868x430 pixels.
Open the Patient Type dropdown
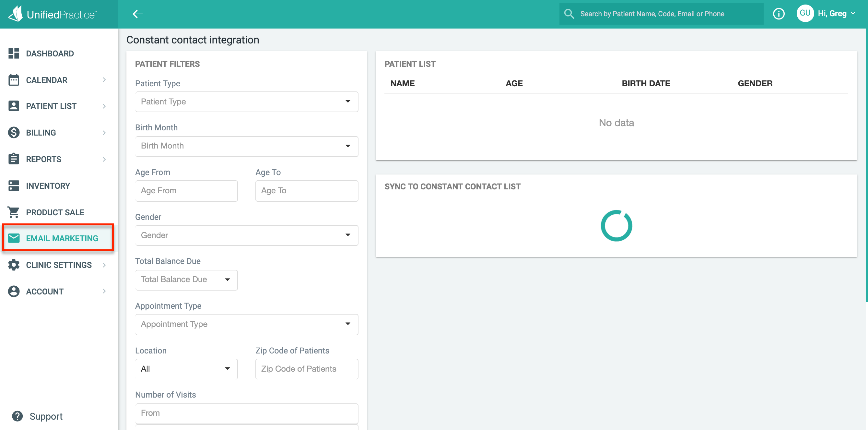click(x=246, y=102)
